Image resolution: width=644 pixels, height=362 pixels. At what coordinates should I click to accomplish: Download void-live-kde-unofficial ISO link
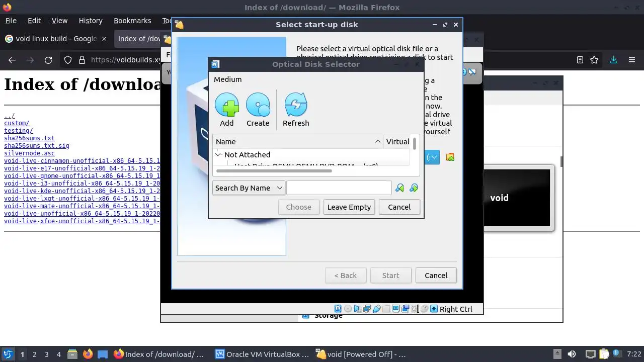coord(82,191)
